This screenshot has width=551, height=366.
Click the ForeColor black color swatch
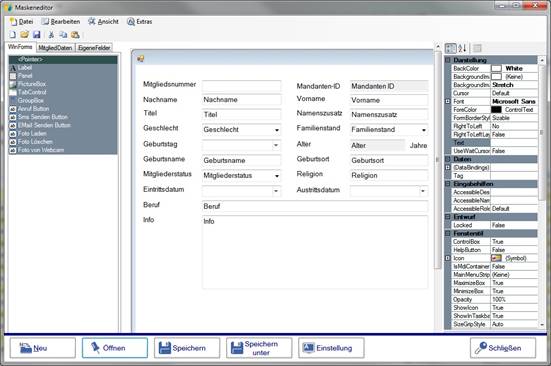(496, 110)
